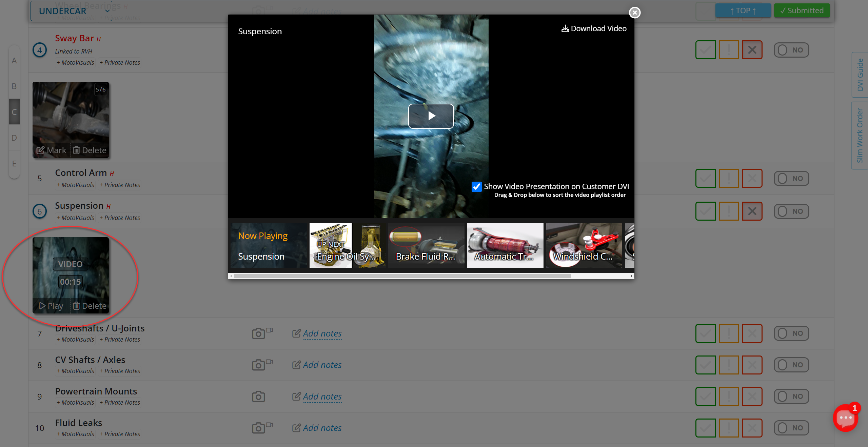Open the DVI Guide side tab
Image resolution: width=868 pixels, height=447 pixels.
[x=860, y=75]
